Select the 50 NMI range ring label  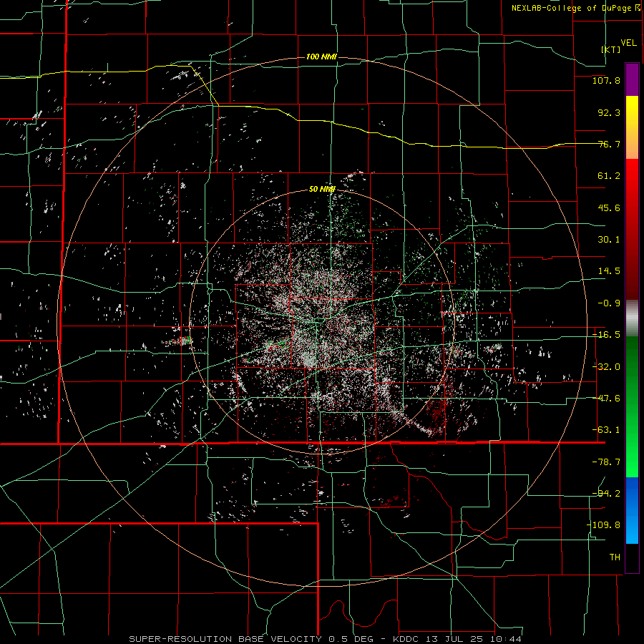click(x=322, y=189)
